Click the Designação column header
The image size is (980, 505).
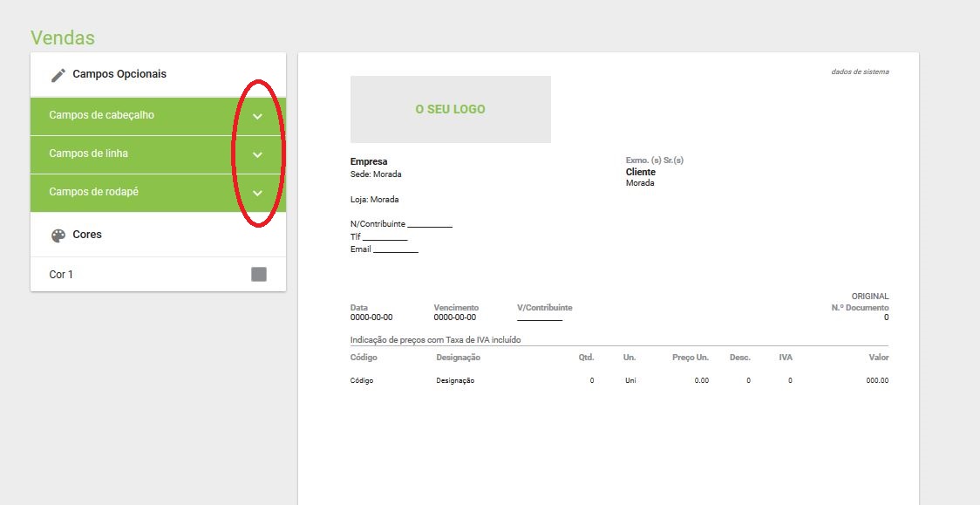[x=458, y=358]
